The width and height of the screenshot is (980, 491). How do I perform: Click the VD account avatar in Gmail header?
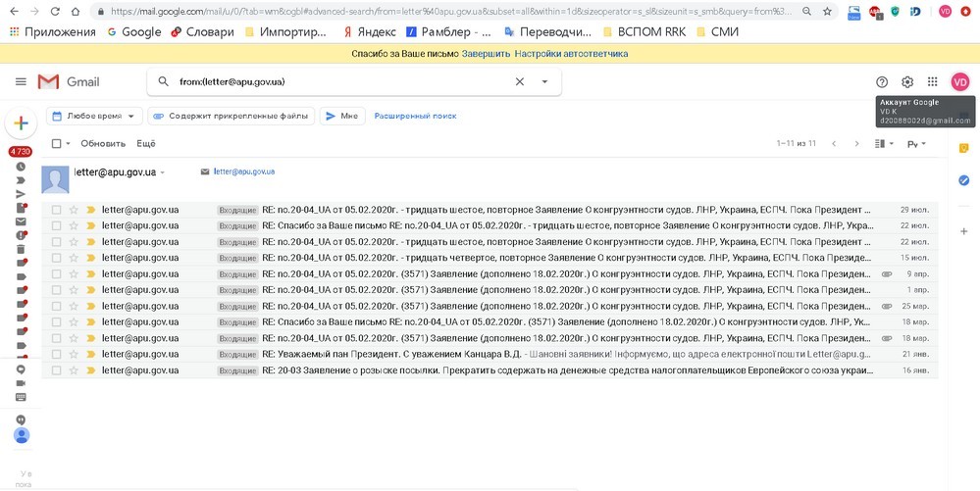click(x=960, y=82)
